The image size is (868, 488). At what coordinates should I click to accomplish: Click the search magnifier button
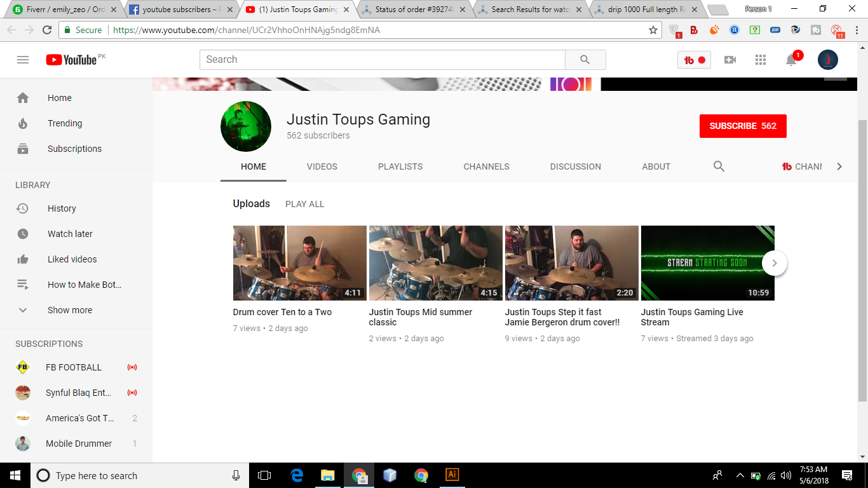click(585, 60)
